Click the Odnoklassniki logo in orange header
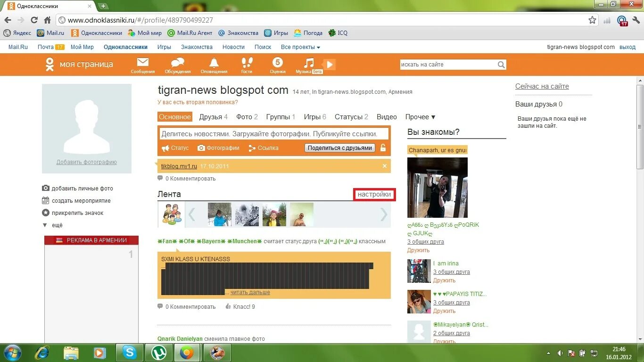This screenshot has width=644, height=362. (50, 64)
